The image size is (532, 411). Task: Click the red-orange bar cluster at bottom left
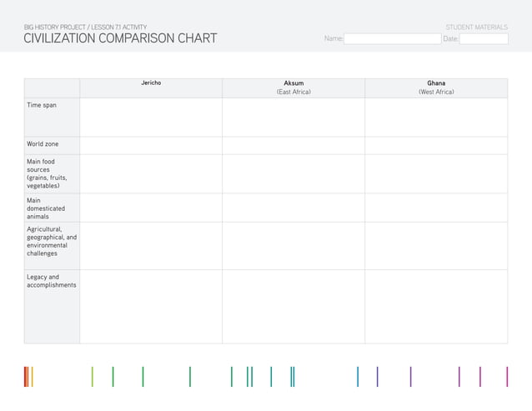tap(28, 377)
